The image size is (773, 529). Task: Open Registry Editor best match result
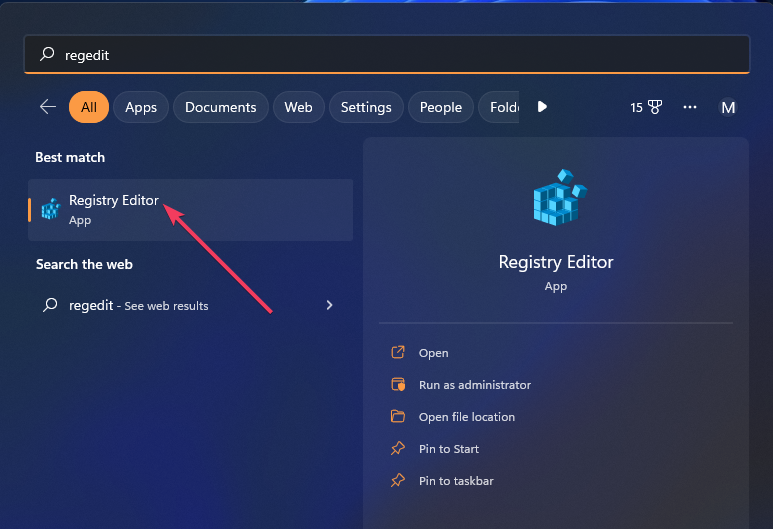coord(190,210)
